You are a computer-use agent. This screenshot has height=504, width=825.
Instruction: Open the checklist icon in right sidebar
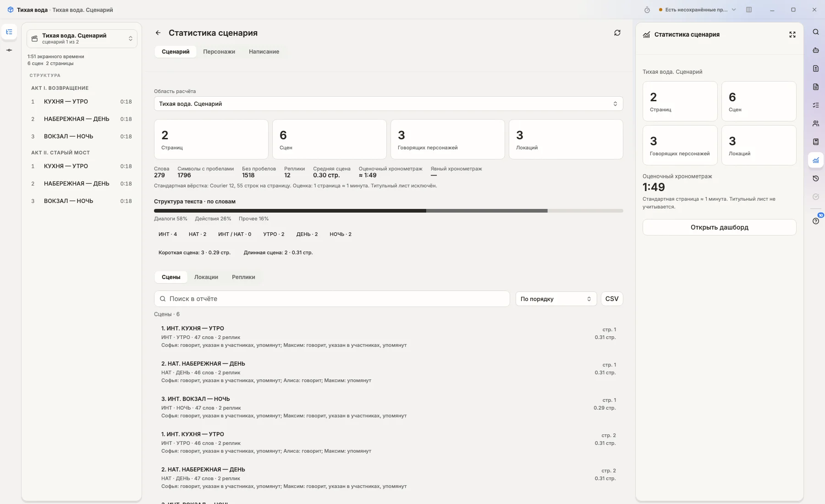click(x=816, y=105)
